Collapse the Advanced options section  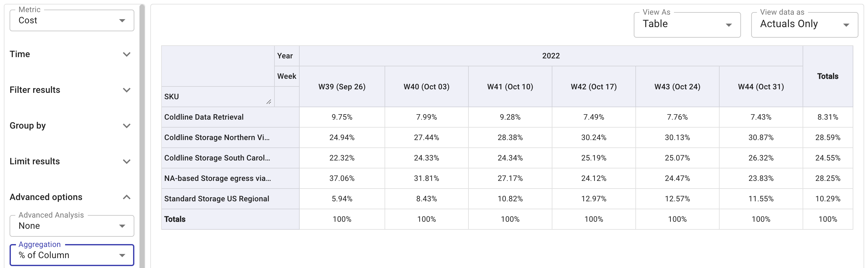(127, 197)
